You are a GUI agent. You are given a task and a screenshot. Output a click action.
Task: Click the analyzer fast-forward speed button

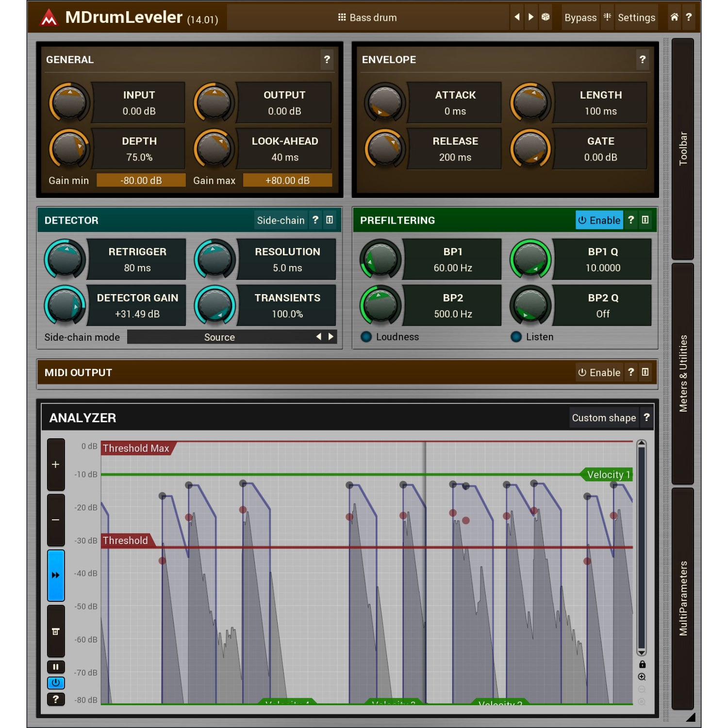click(56, 575)
